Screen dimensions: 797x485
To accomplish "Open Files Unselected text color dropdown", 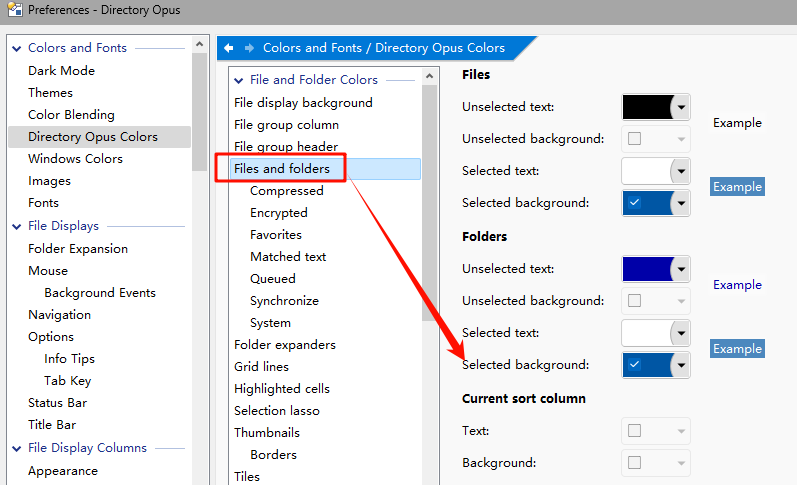I will 681,107.
